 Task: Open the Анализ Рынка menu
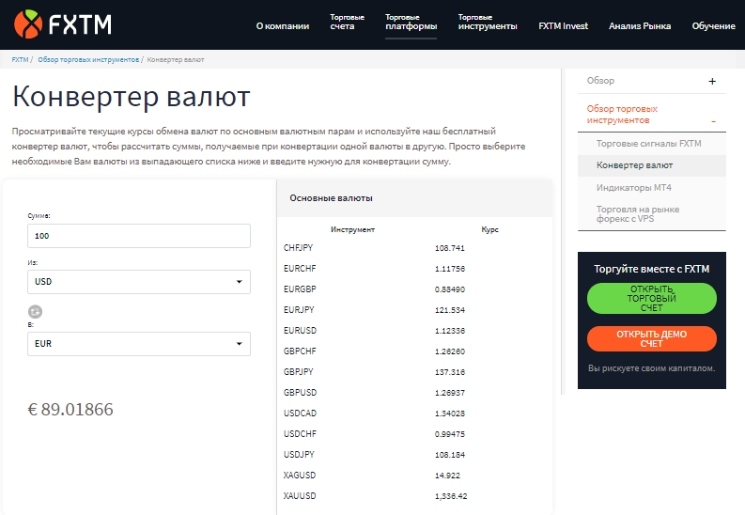tap(640, 26)
